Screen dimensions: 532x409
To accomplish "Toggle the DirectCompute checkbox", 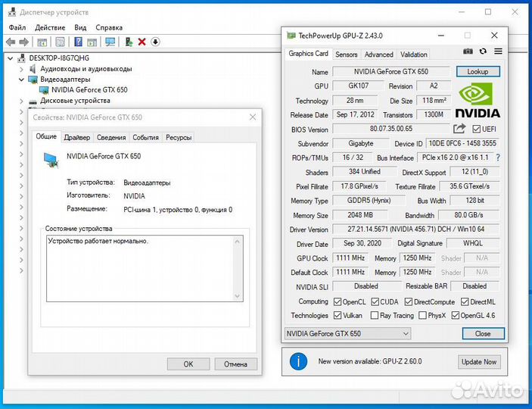I will click(409, 301).
